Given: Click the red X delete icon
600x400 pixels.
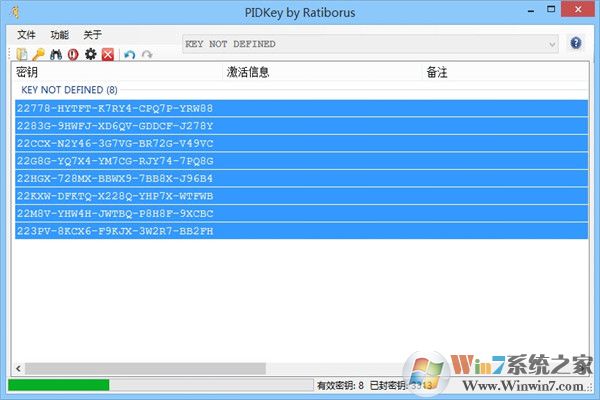Looking at the screenshot, I should [x=108, y=54].
